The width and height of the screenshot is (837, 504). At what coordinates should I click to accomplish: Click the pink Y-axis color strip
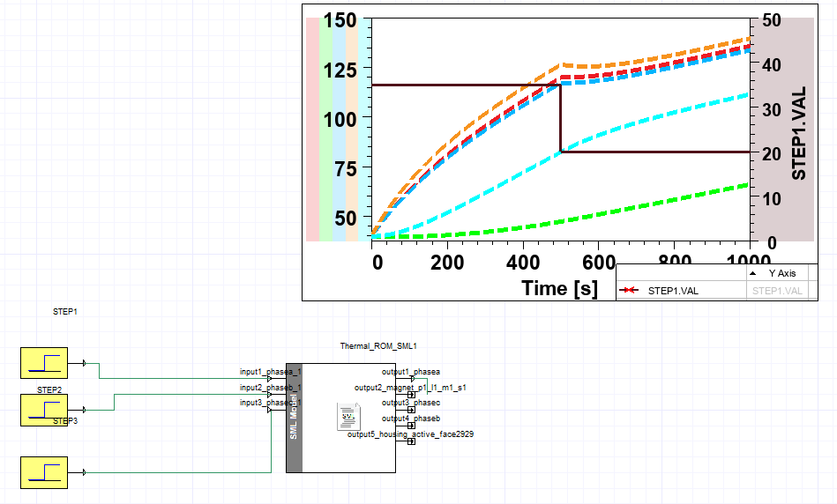coord(312,129)
